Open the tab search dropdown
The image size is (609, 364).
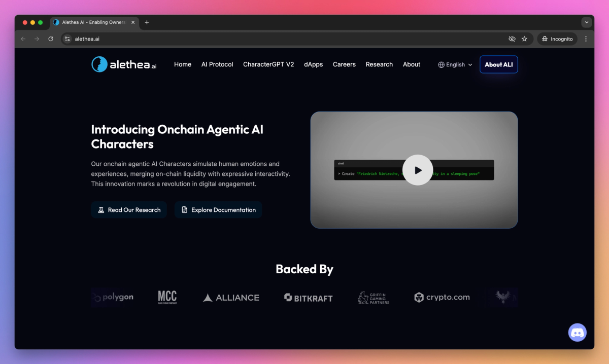[x=587, y=22]
